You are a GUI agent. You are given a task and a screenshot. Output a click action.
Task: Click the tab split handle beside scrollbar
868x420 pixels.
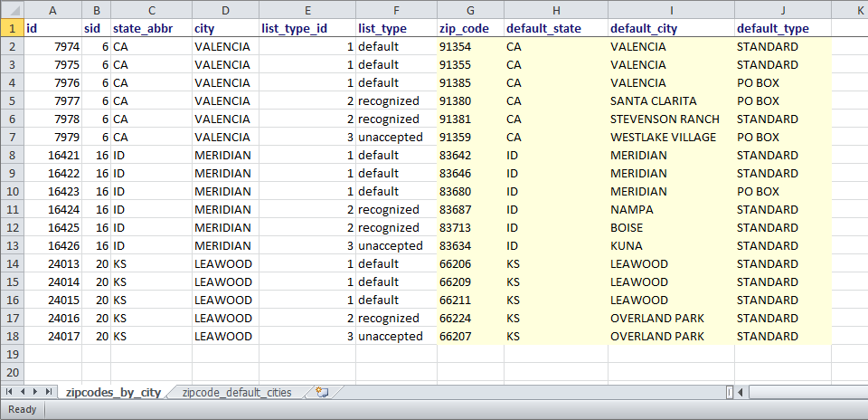point(729,392)
